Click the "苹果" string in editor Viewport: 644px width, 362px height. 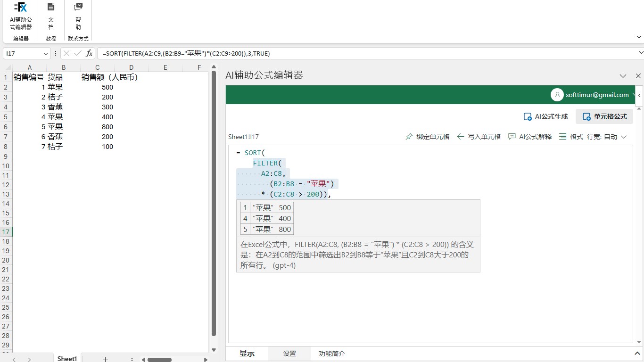click(x=318, y=184)
